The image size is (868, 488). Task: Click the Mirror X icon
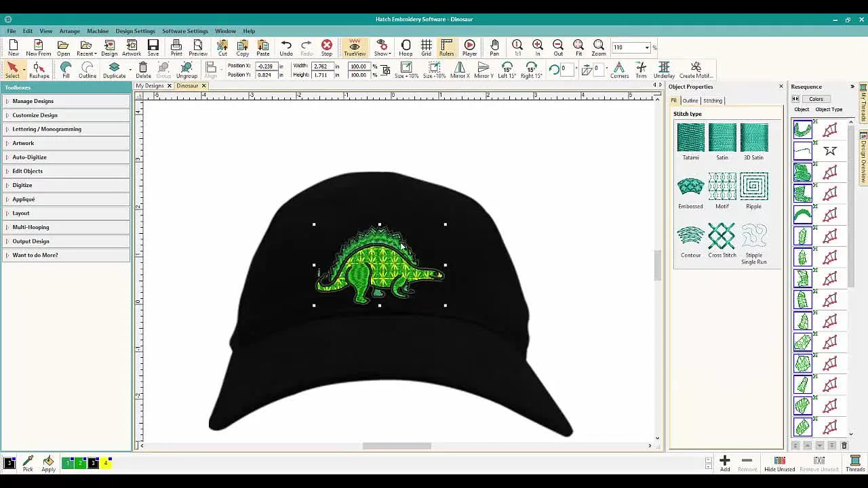pyautogui.click(x=460, y=70)
